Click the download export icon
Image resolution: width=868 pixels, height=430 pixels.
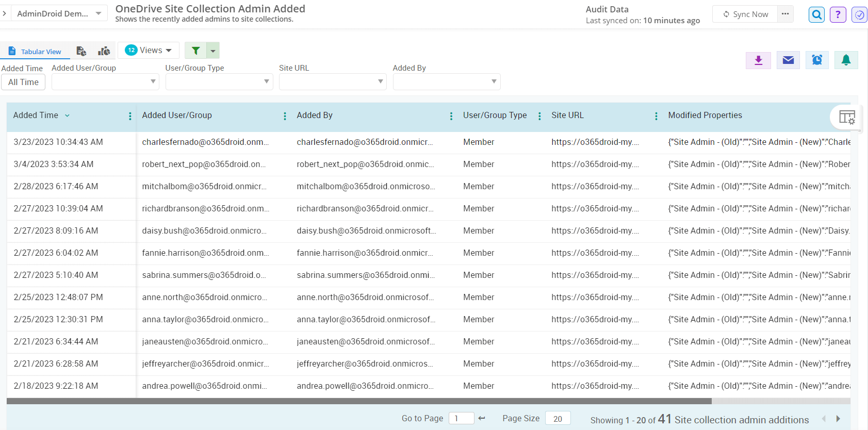pyautogui.click(x=758, y=60)
